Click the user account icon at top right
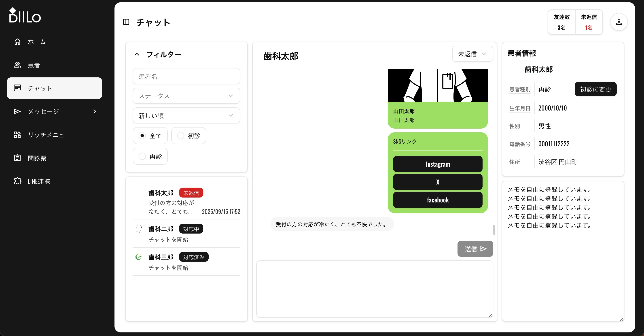This screenshot has width=644, height=336. [619, 22]
